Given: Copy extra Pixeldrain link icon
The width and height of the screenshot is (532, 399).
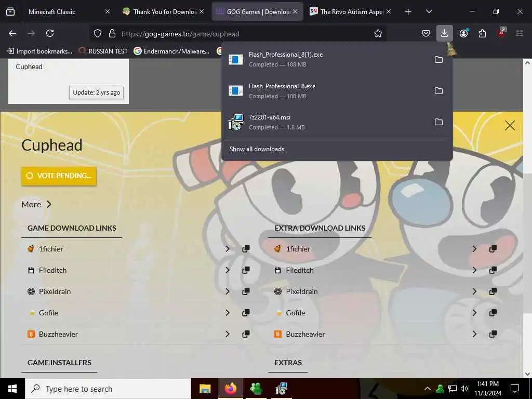Looking at the screenshot, I should (x=493, y=291).
